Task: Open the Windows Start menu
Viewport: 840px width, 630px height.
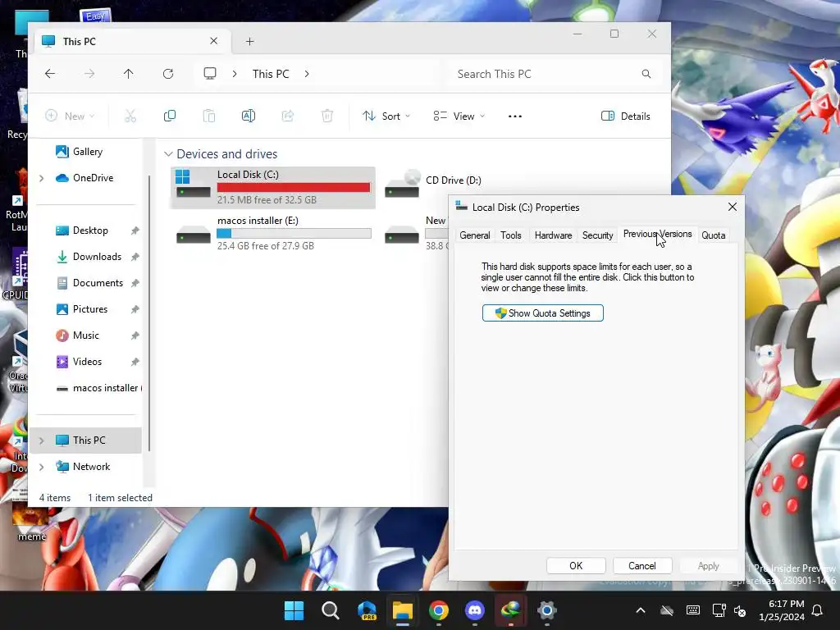Action: click(x=294, y=610)
